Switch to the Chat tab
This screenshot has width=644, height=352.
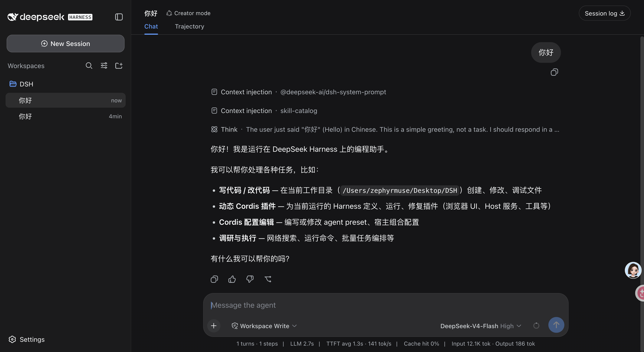tap(151, 26)
